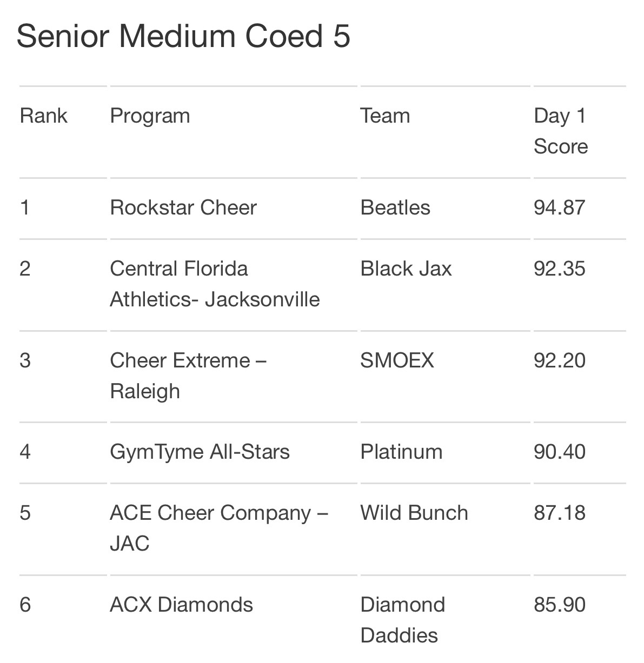Click Central Florida Athletics- Jacksonville entry
The image size is (644, 663).
[x=215, y=284]
